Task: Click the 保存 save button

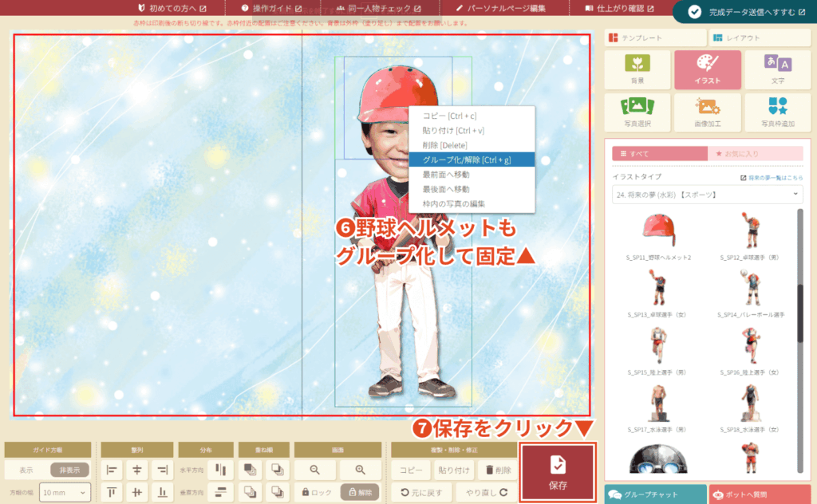Action: (558, 471)
